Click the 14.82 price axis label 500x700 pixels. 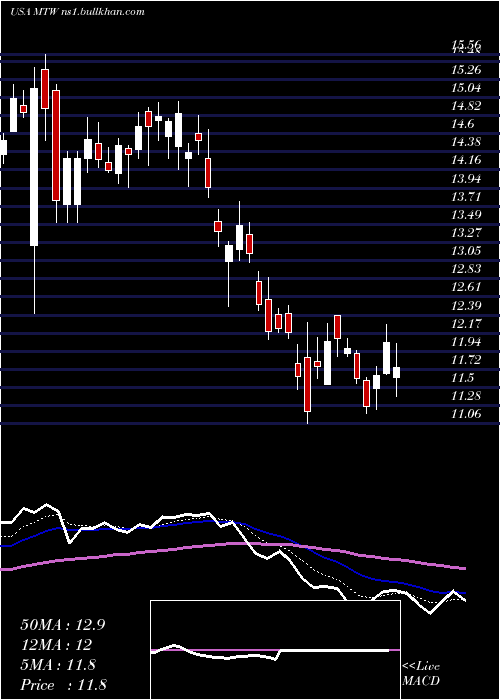466,106
